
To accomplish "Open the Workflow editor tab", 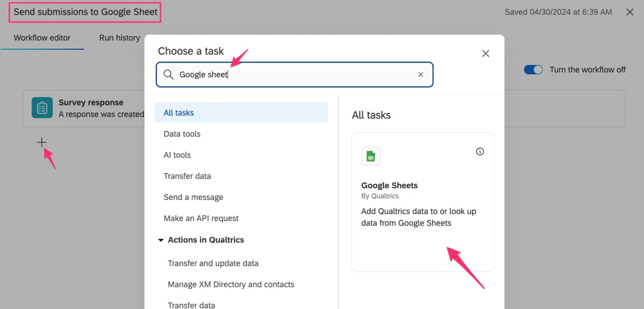I will click(x=42, y=38).
